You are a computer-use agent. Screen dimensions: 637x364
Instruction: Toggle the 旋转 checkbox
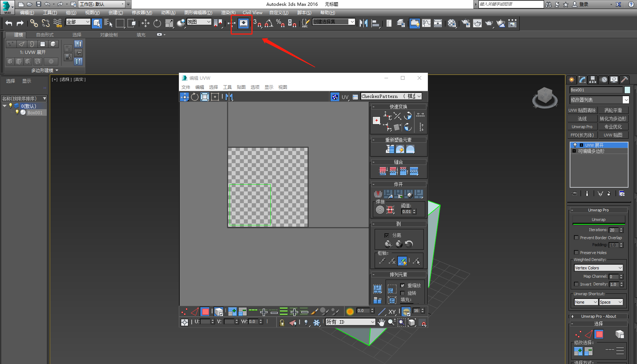click(x=403, y=293)
